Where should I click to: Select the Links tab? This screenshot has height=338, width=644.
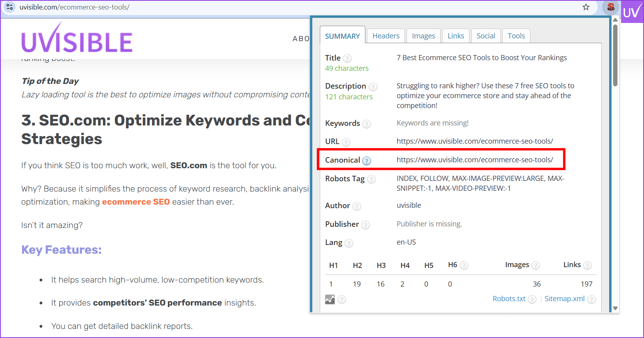pyautogui.click(x=456, y=36)
